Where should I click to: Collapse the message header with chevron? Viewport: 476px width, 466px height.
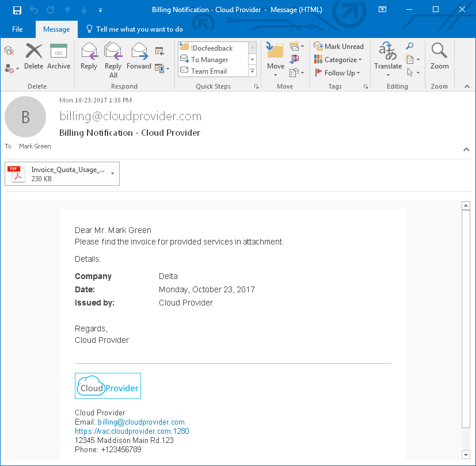[466, 150]
